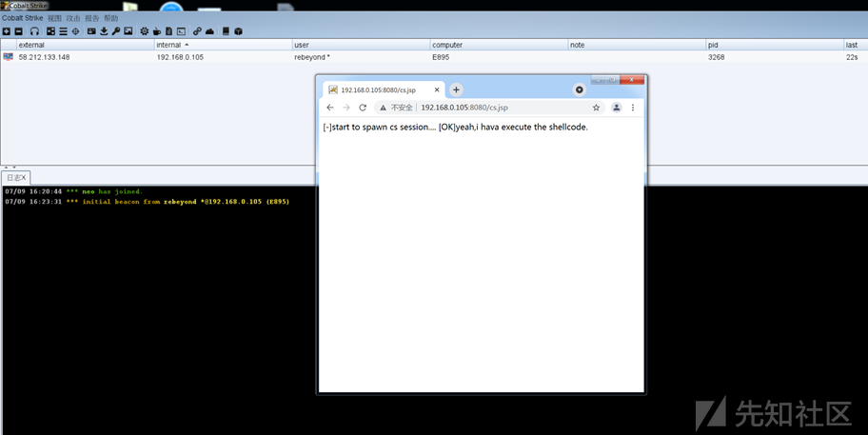Close the Chrome window with red X
This screenshot has height=435, width=868.
[x=632, y=80]
